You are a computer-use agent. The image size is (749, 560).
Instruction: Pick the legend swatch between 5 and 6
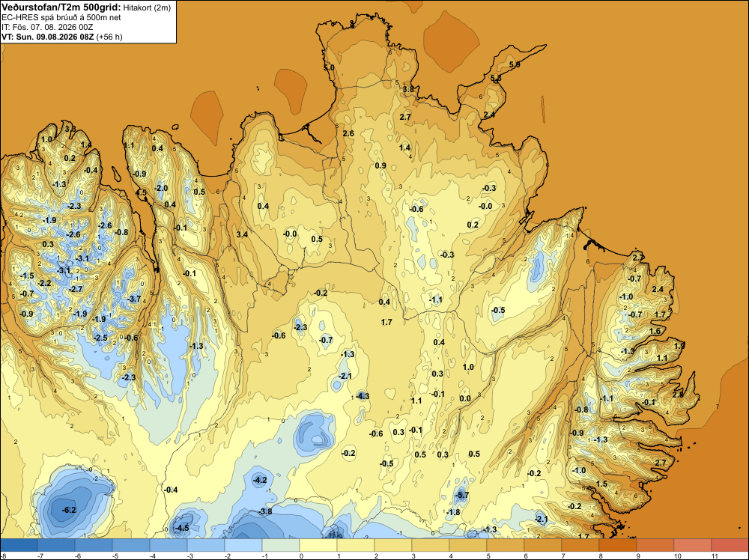click(506, 545)
